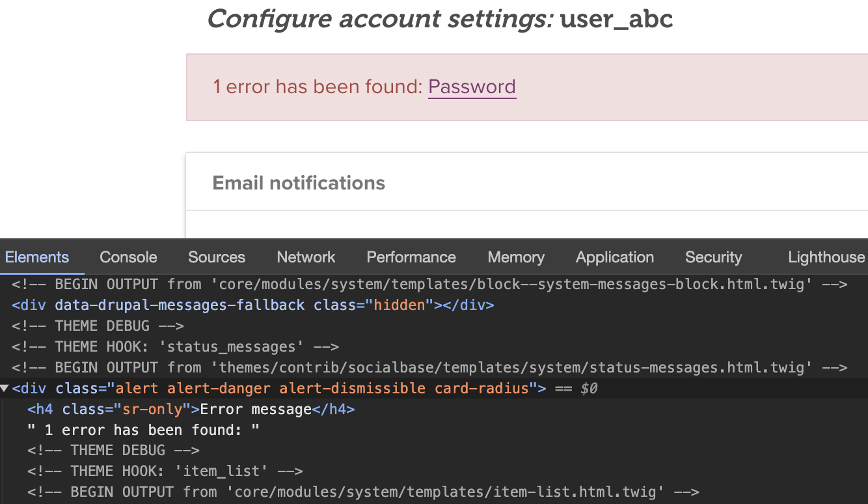Select the THEME HOOK 'status_messages' comment
868x504 pixels.
click(x=175, y=346)
